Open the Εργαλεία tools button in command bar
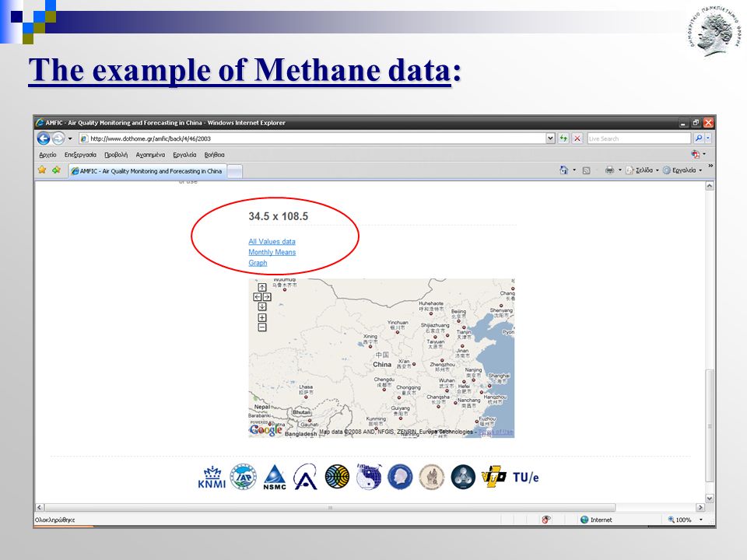 [682, 170]
